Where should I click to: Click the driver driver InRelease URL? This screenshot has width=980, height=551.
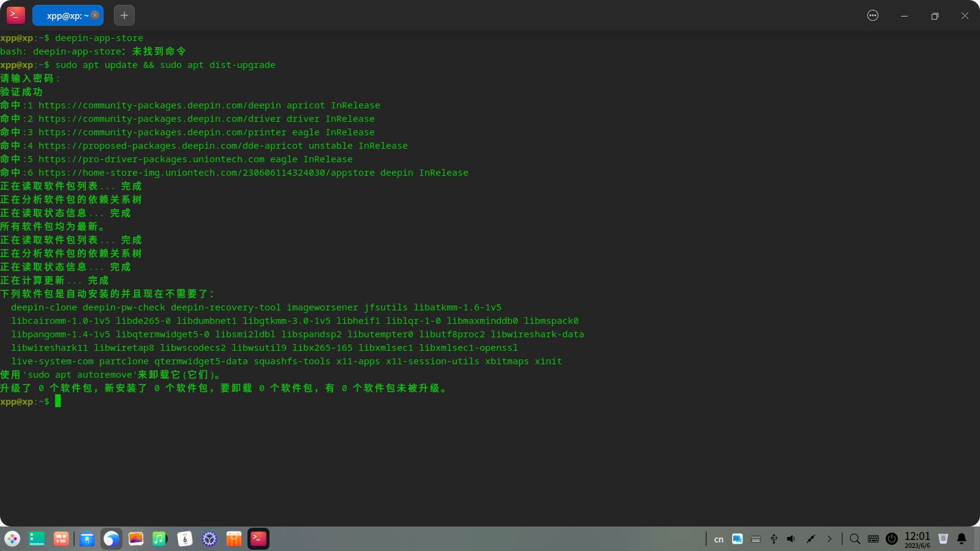point(206,119)
